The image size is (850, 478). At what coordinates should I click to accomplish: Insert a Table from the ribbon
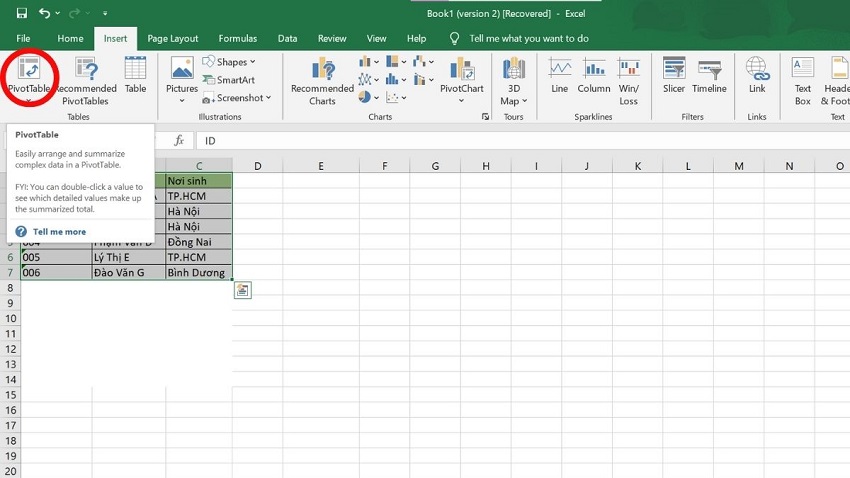coord(135,75)
